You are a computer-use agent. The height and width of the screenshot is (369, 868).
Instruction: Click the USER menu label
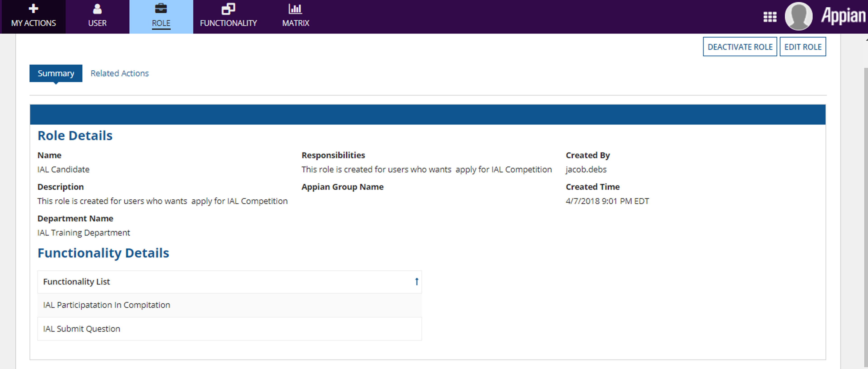tap(97, 23)
